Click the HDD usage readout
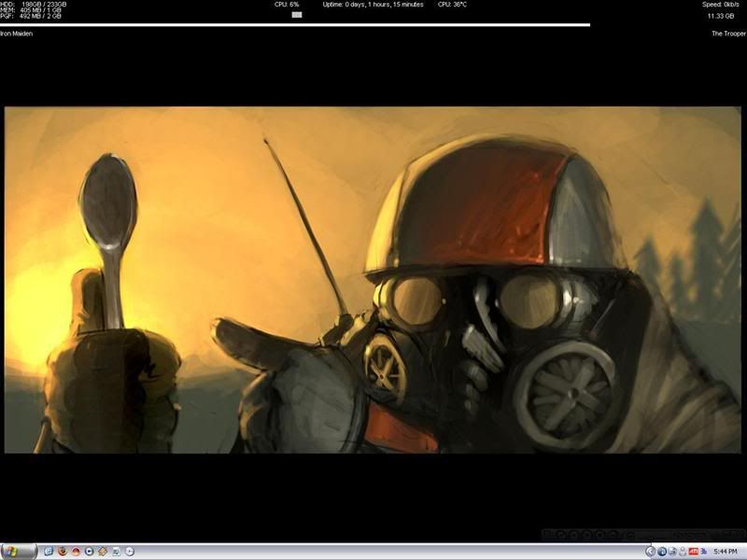The width and height of the screenshot is (747, 560). [x=33, y=5]
